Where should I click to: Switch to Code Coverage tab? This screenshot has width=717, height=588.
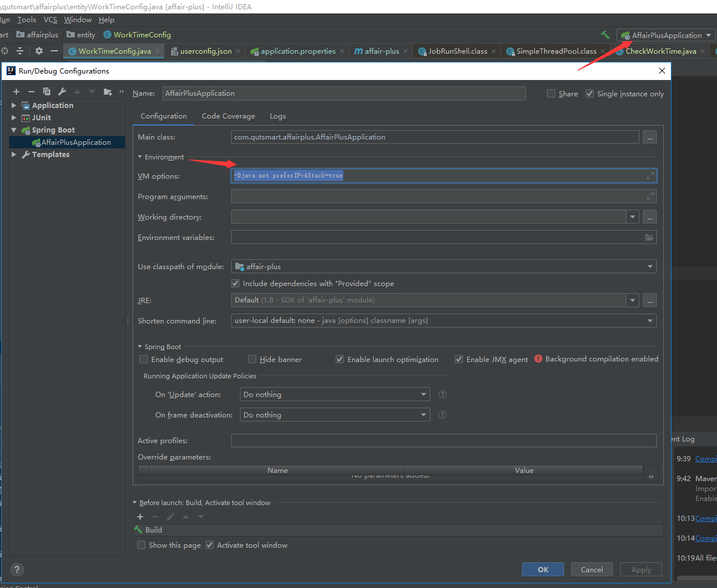point(228,116)
